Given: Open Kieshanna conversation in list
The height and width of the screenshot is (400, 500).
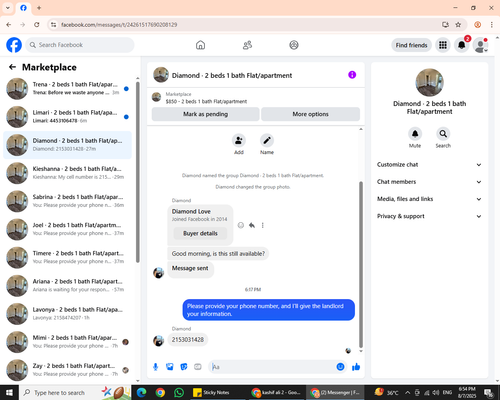Looking at the screenshot, I should pos(67,173).
